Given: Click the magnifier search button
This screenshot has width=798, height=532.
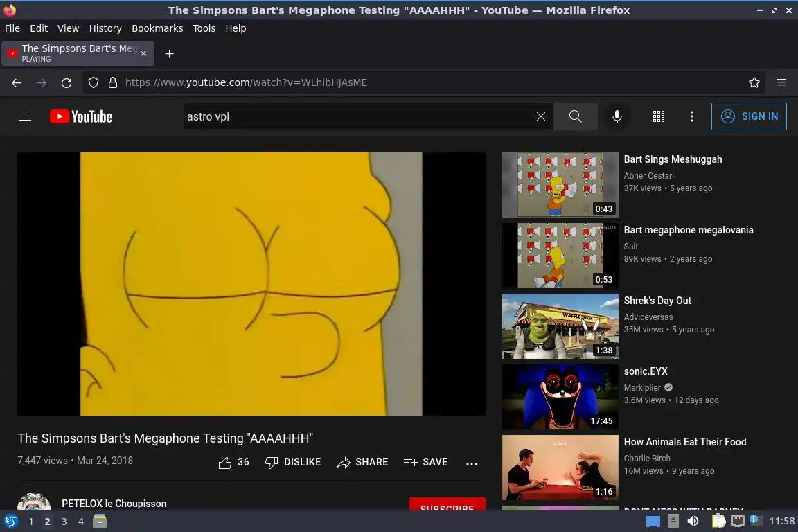Looking at the screenshot, I should [575, 116].
